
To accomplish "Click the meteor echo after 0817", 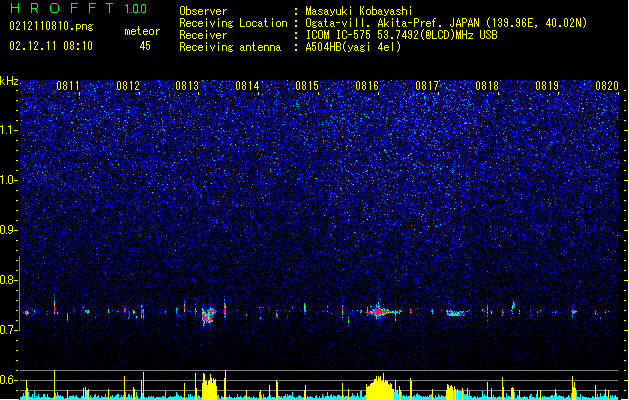I will click(x=457, y=313).
